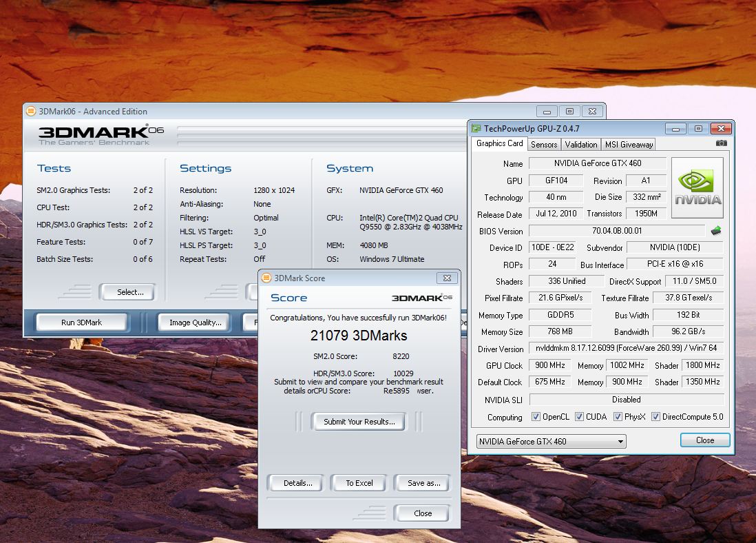The height and width of the screenshot is (543, 756).
Task: Click the Driver Version field
Action: [626, 348]
